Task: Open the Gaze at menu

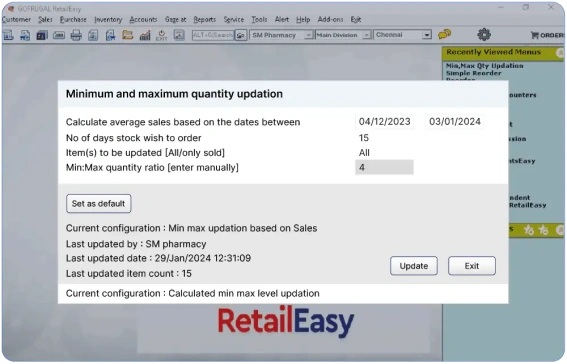Action: click(175, 20)
